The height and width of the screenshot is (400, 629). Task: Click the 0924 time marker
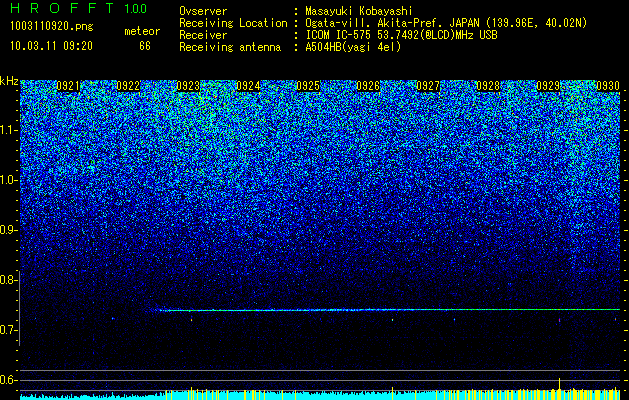pos(248,86)
